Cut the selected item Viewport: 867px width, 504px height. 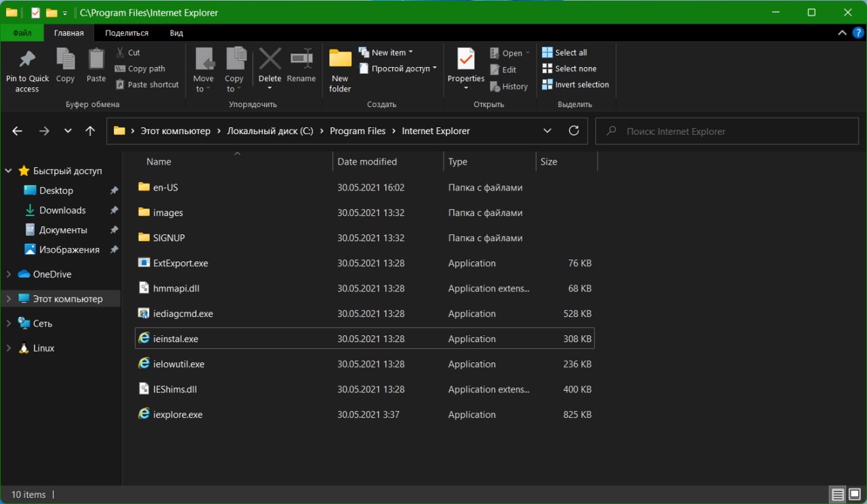pos(128,52)
